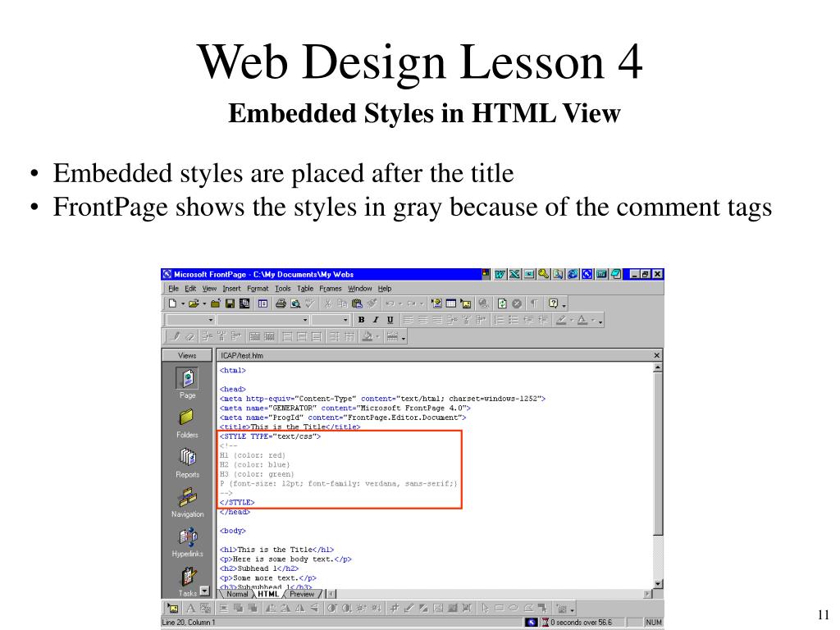Click the Word shortcut icon in title bar
Image resolution: width=840 pixels, height=630 pixels.
point(500,274)
